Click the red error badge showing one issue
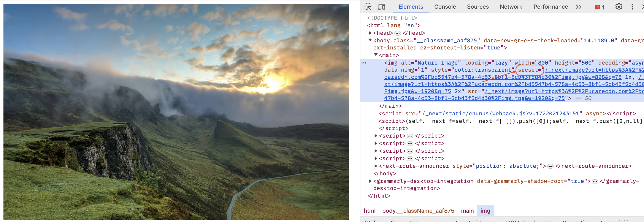Image resolution: width=644 pixels, height=222 pixels. coord(600,7)
